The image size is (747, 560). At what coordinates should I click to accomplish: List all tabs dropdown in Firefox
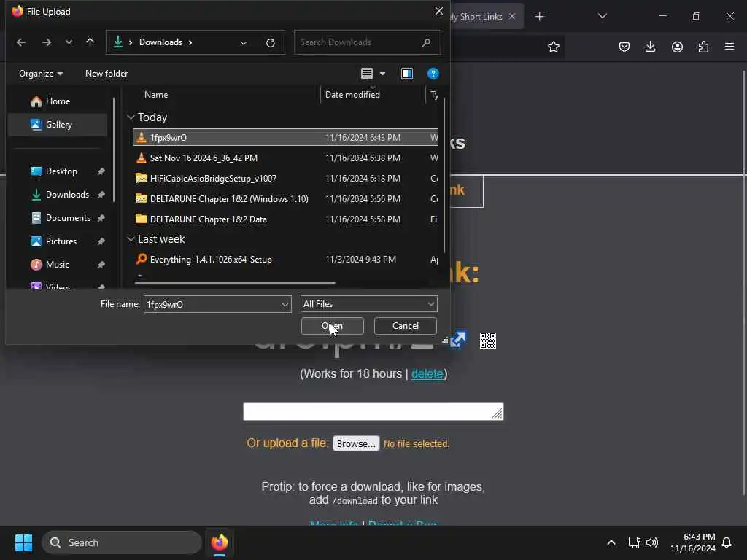pyautogui.click(x=602, y=16)
